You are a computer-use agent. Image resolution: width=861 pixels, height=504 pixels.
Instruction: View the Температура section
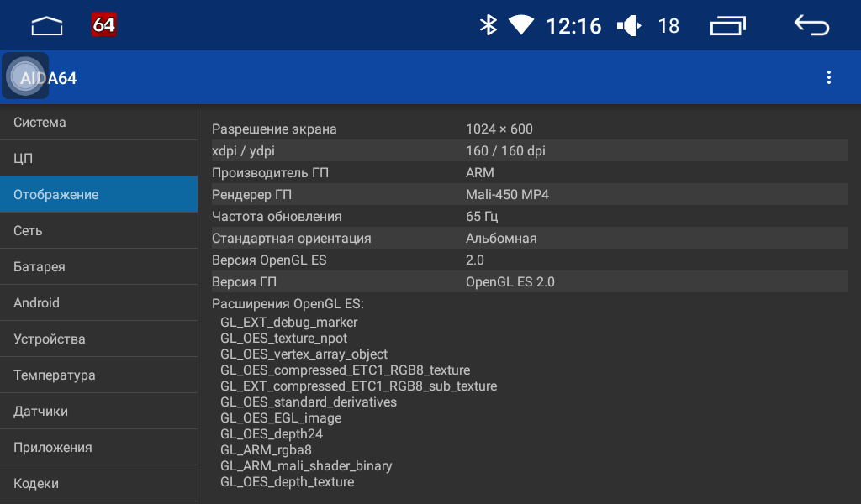[98, 375]
